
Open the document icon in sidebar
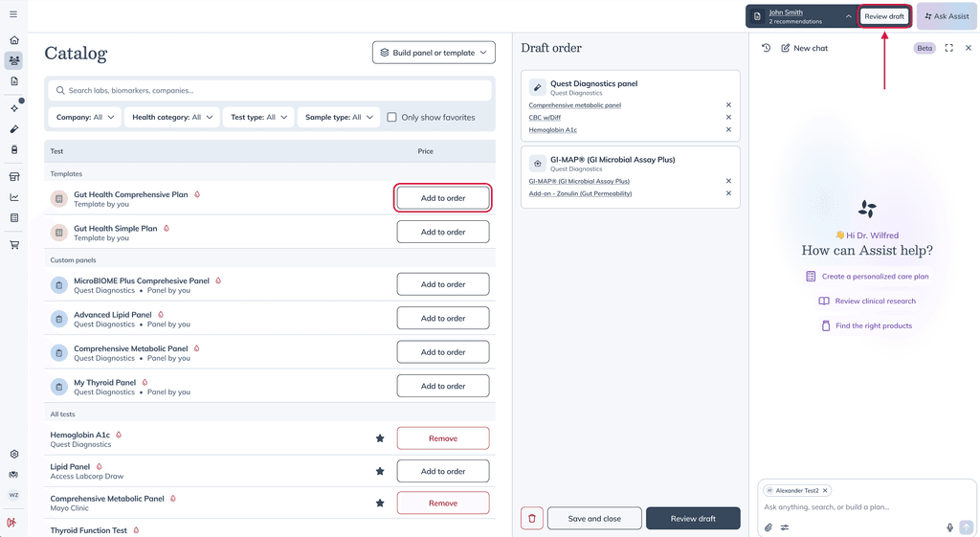point(13,81)
